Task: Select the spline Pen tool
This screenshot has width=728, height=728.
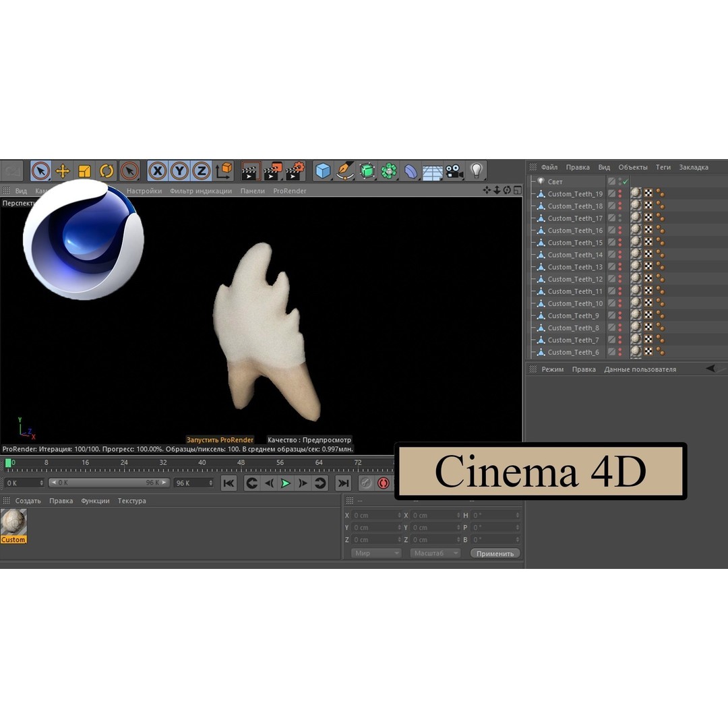Action: click(x=345, y=171)
